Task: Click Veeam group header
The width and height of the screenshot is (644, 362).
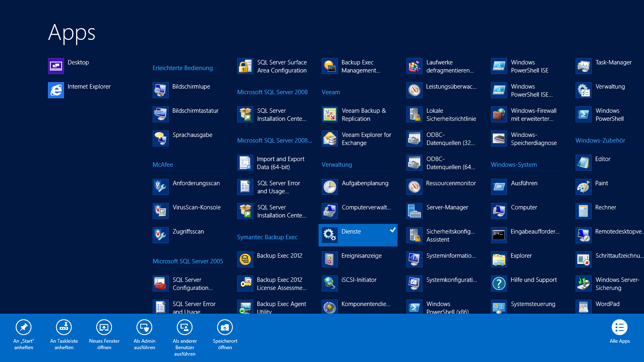Action: click(331, 92)
